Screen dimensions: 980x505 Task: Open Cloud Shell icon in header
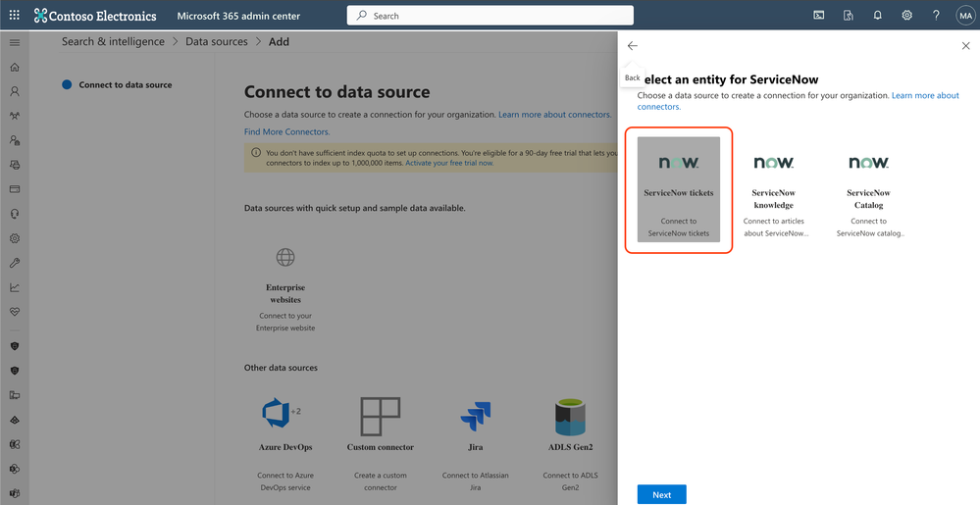819,16
